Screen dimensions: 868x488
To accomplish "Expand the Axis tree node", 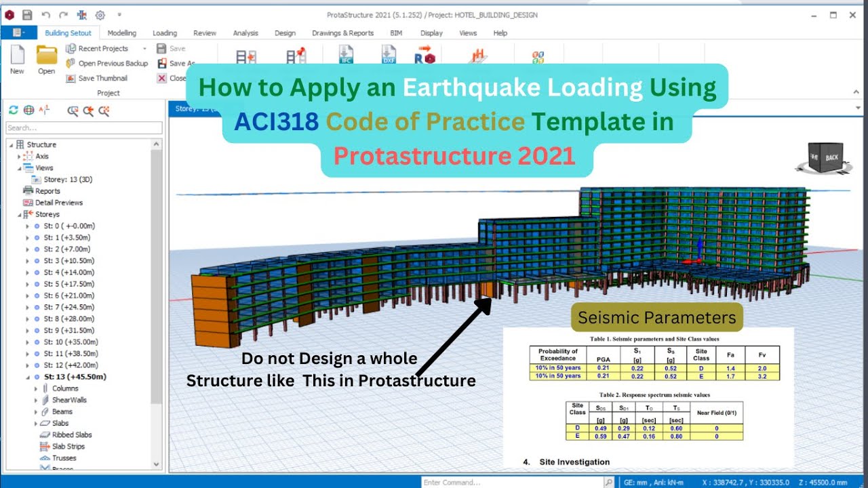I will [19, 157].
